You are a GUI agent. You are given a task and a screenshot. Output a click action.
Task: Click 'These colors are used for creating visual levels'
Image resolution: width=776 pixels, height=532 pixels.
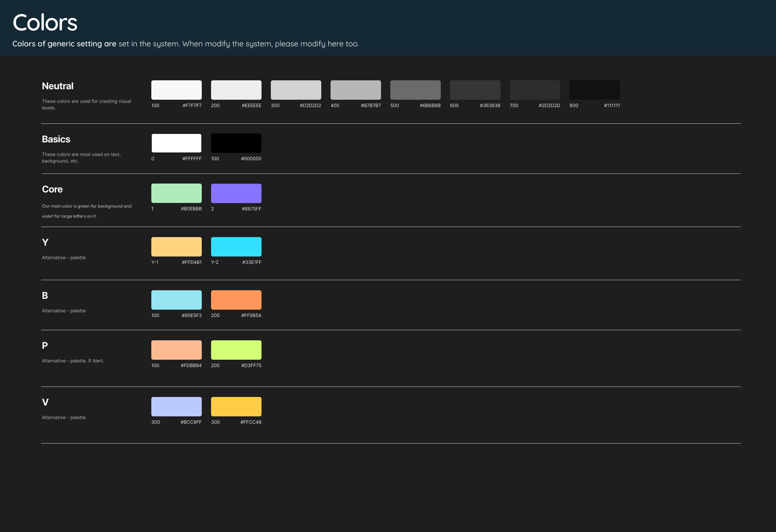pos(87,104)
